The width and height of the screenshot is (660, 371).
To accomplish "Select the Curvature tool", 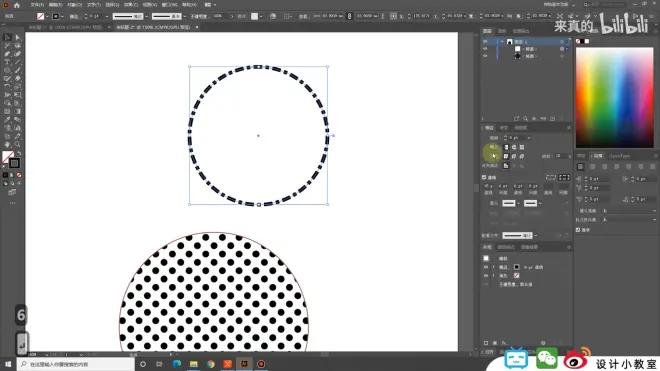I will [18, 54].
